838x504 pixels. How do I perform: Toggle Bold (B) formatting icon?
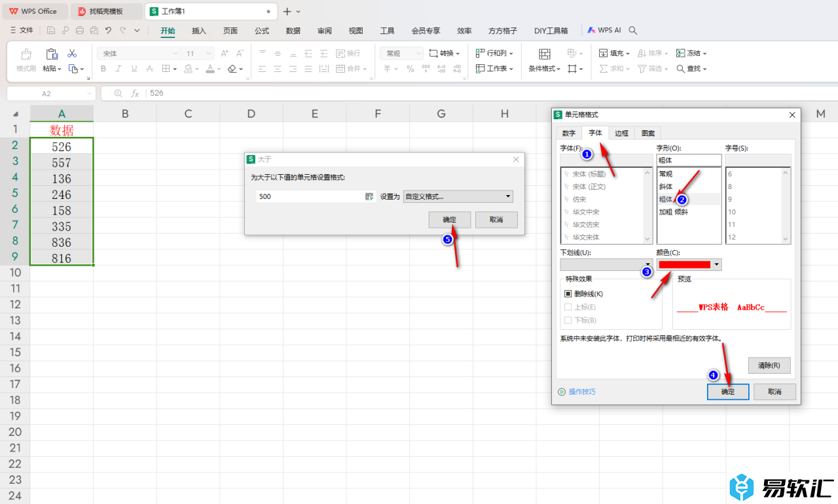(103, 69)
